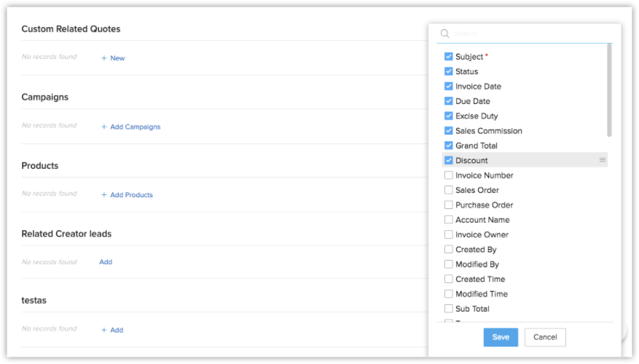
Task: Click the plus icon beside Add Campaigns
Action: [104, 127]
